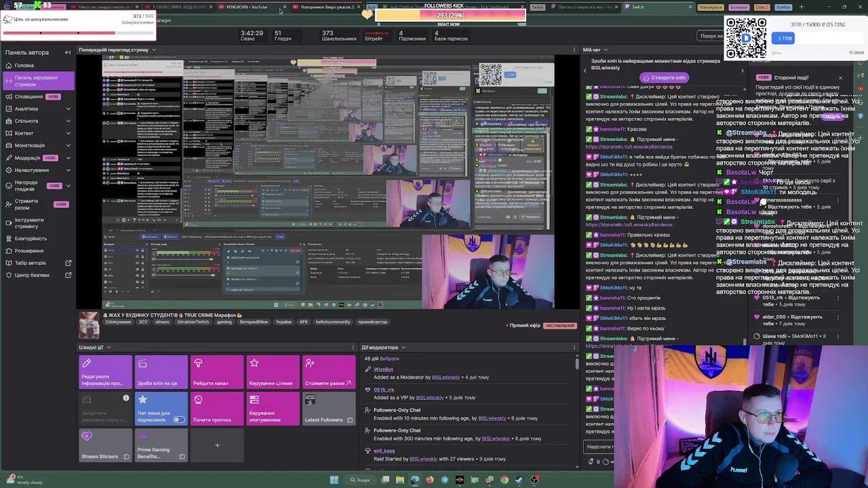Switch to the Donation bookmark tab
Viewport: 868px width, 488px height.
tap(738, 7)
